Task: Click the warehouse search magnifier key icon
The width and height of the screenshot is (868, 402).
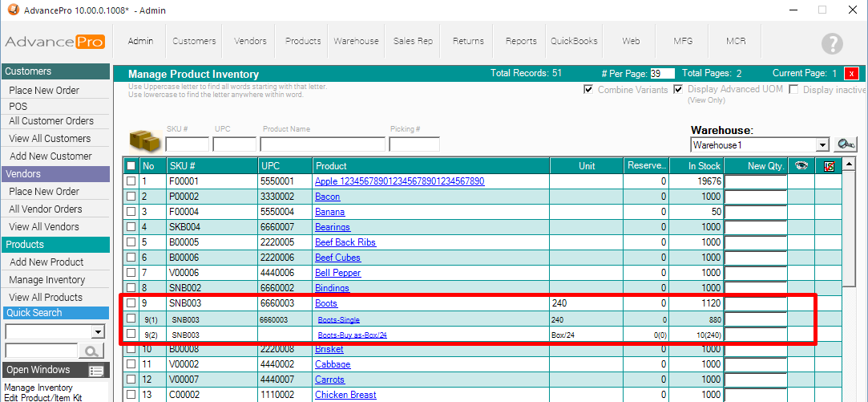Action: (x=846, y=144)
